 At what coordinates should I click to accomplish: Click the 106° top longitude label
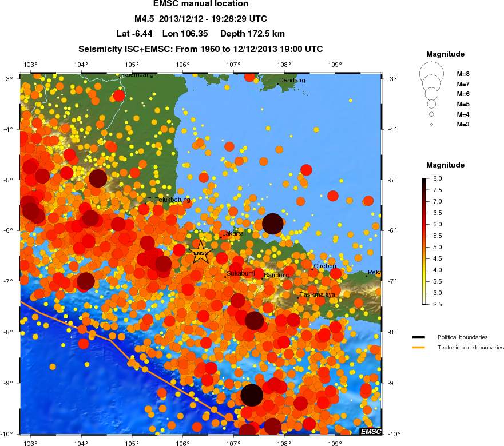click(182, 65)
